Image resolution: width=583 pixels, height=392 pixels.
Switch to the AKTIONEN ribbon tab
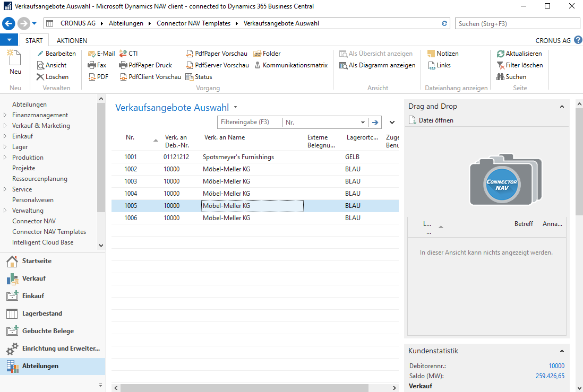click(72, 40)
